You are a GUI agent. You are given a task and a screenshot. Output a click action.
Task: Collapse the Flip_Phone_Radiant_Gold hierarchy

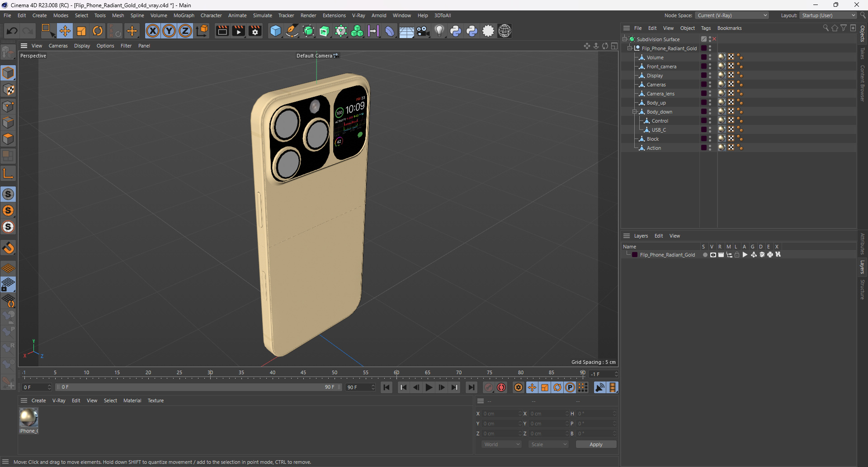coord(629,48)
